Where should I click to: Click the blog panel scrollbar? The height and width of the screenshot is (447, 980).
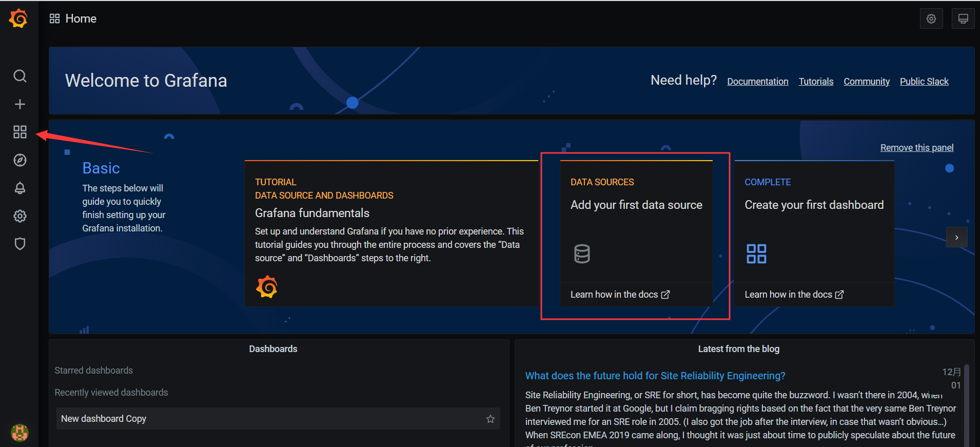[x=966, y=405]
